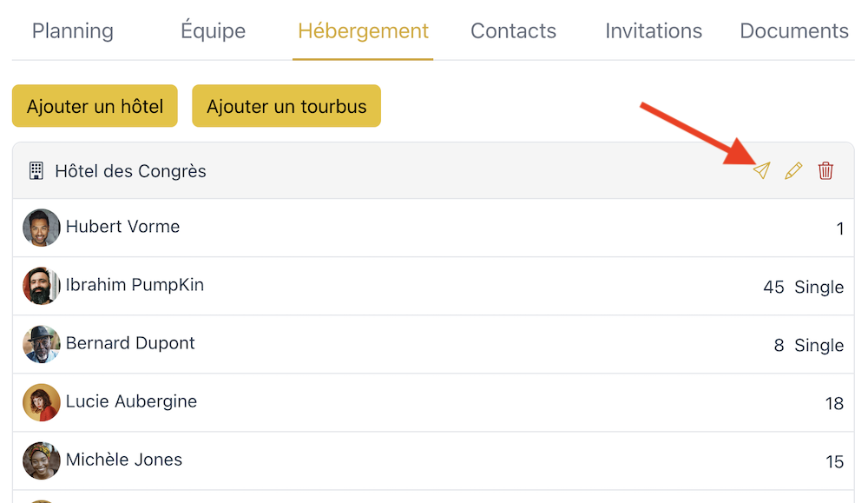Select the Hôtel des Congrès header title
Image resolution: width=868 pixels, height=503 pixels.
tap(131, 171)
